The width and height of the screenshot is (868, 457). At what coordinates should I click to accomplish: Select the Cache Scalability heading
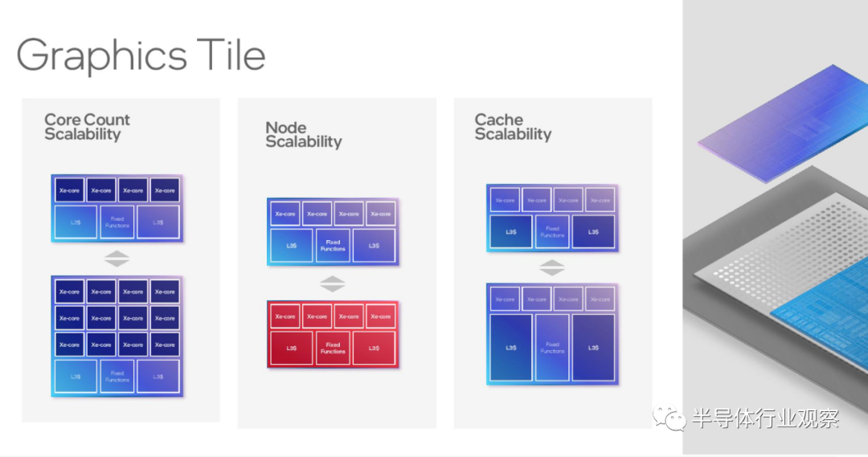point(513,127)
